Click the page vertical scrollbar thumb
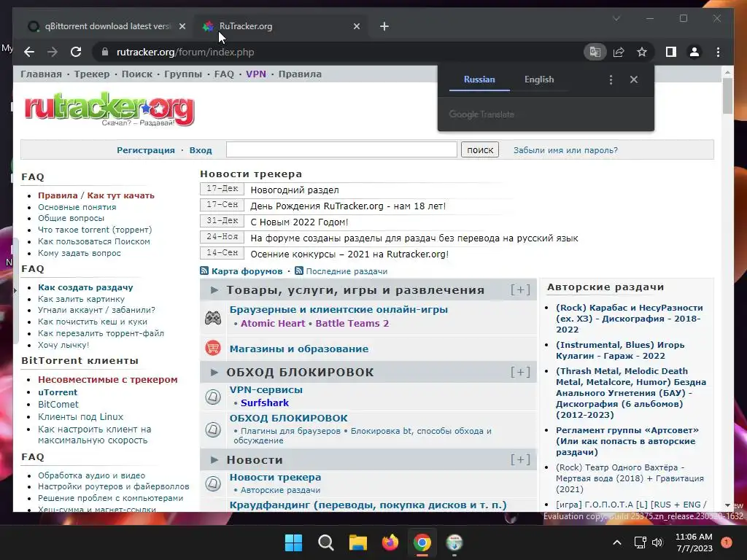 point(727,96)
